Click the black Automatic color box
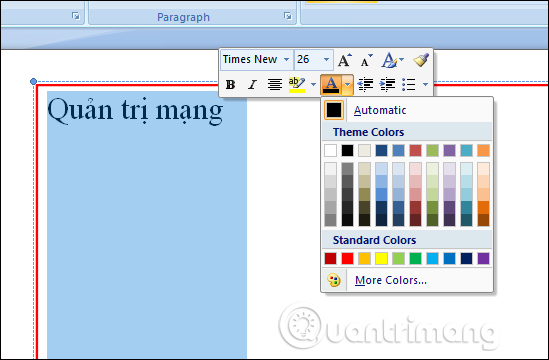Screen dimensions: 549x360 334,110
